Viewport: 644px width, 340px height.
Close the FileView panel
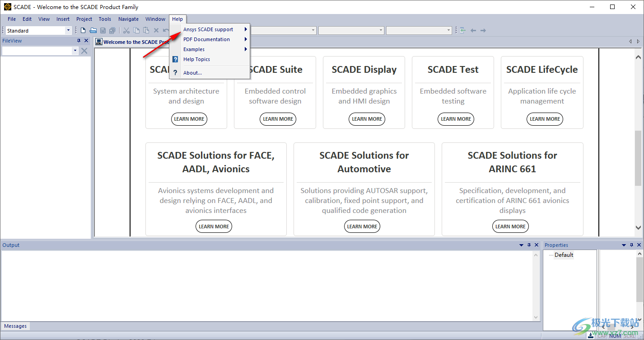coord(86,41)
